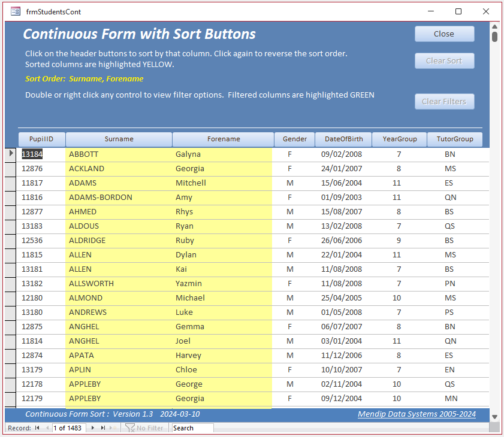504x437 pixels.
Task: Sort by the Surname header button
Action: [119, 139]
